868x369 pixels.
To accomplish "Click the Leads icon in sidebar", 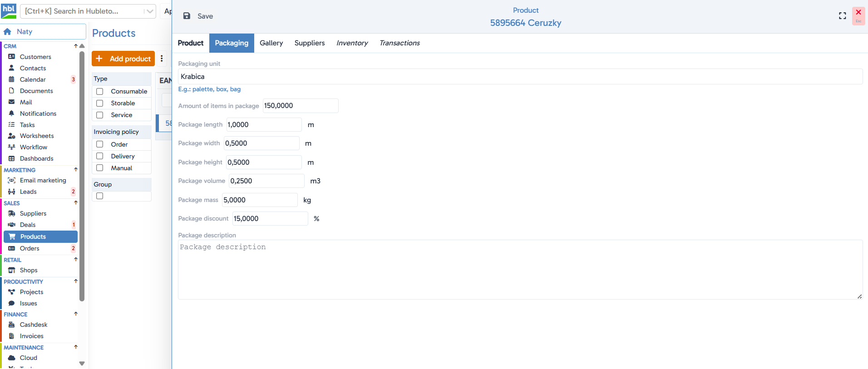I will tap(12, 192).
